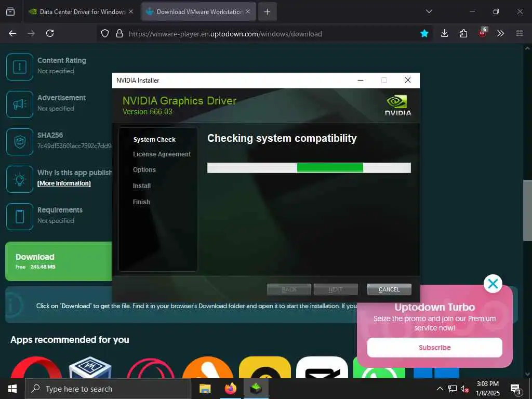Open the extensions puzzle icon
The height and width of the screenshot is (399, 532).
pos(463,33)
